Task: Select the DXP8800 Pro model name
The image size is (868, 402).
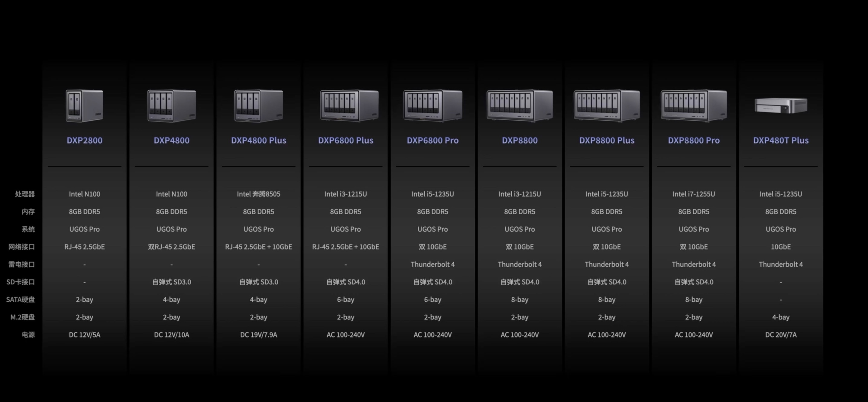Action: click(x=694, y=140)
